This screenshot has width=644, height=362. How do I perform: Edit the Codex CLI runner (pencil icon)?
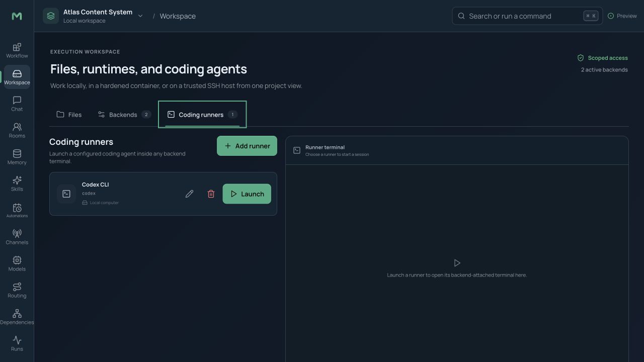pos(189,194)
